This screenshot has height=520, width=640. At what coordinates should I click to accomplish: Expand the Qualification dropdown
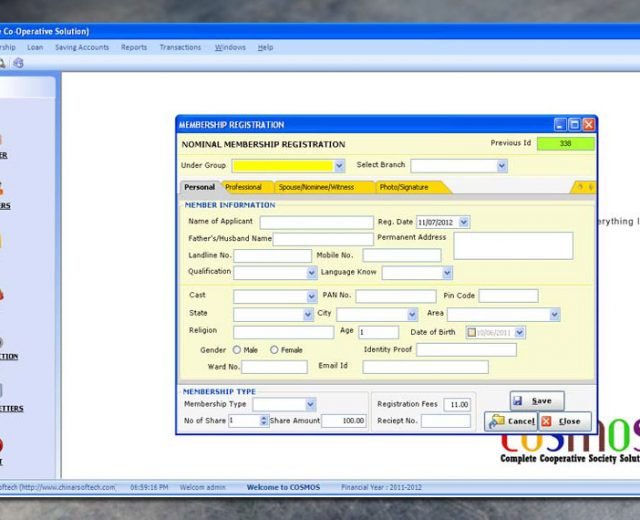pyautogui.click(x=311, y=273)
